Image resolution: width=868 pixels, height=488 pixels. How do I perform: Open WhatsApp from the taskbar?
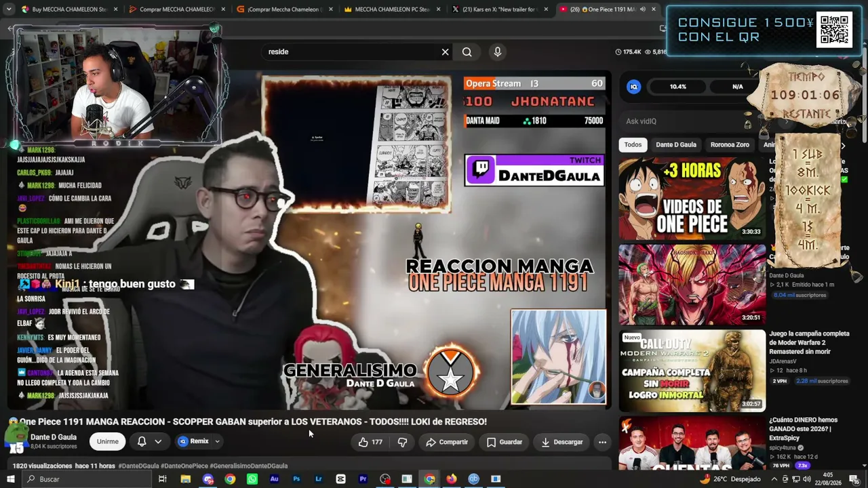point(252,479)
